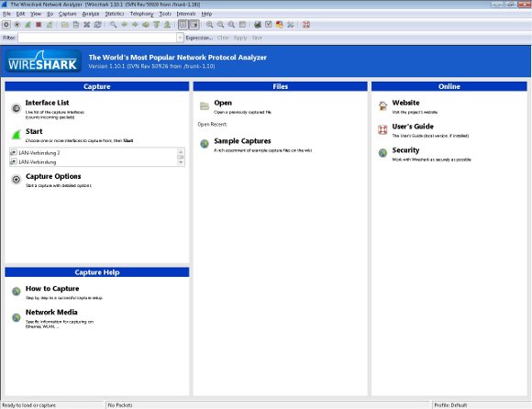Close this capture file (X icon)

86,25
